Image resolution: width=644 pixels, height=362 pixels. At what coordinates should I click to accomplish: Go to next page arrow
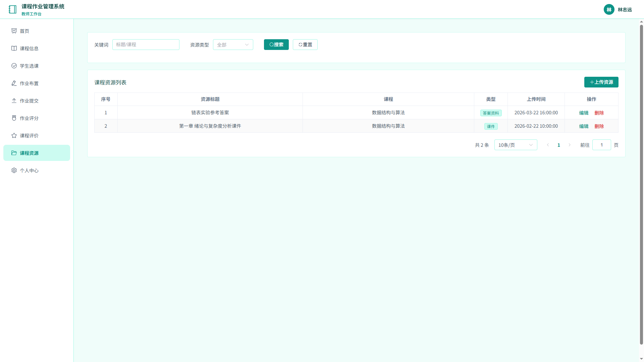pyautogui.click(x=570, y=145)
